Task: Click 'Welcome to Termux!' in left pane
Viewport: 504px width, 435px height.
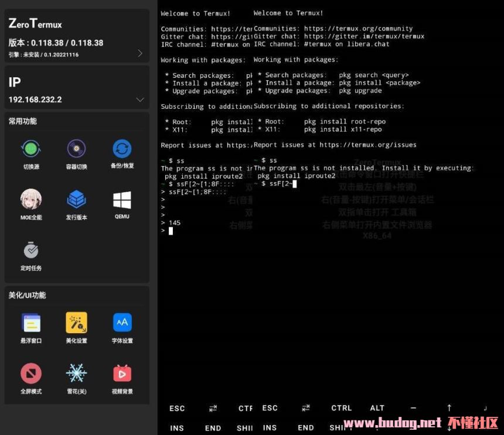Action: click(x=195, y=13)
